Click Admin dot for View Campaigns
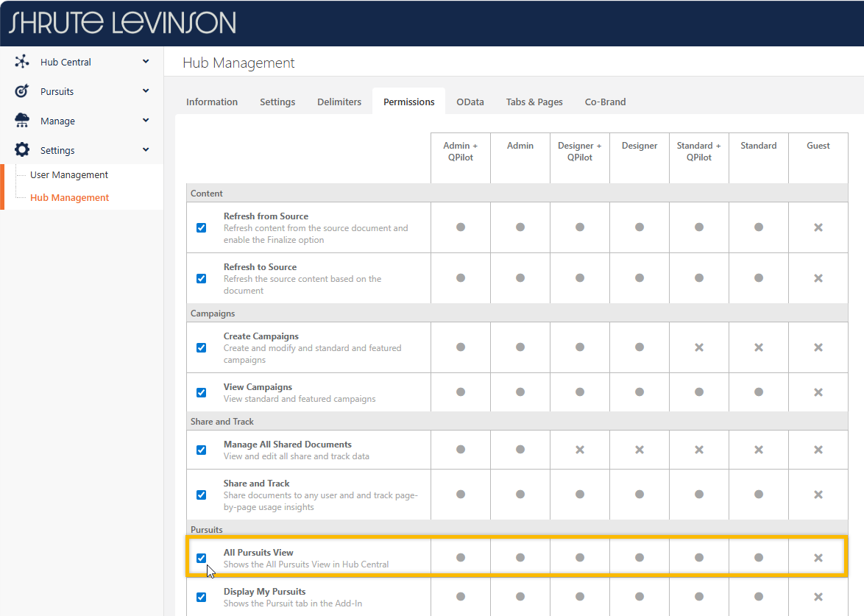This screenshot has width=864, height=616. (520, 392)
